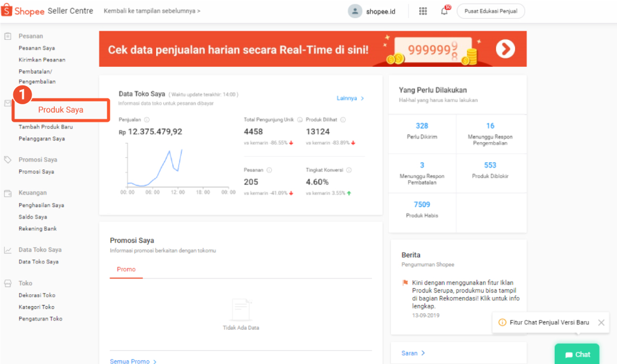Click the Tidak Ada Data placeholder
617x364 pixels.
pyautogui.click(x=241, y=315)
